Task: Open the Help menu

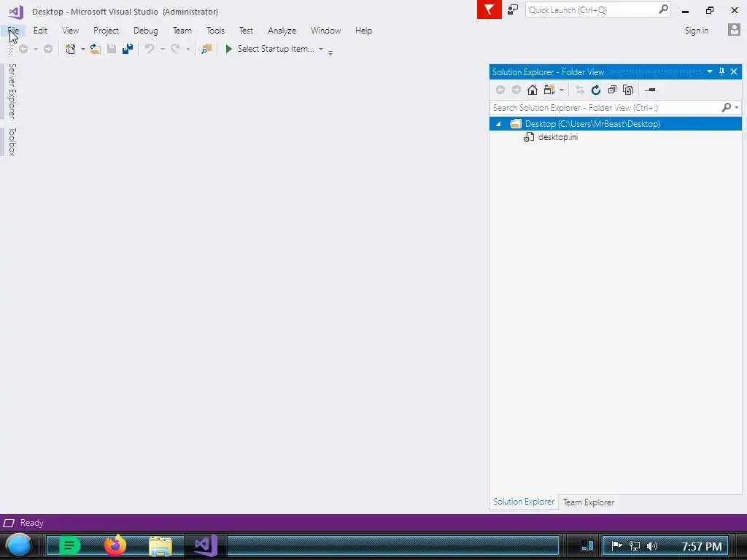Action: click(x=363, y=31)
